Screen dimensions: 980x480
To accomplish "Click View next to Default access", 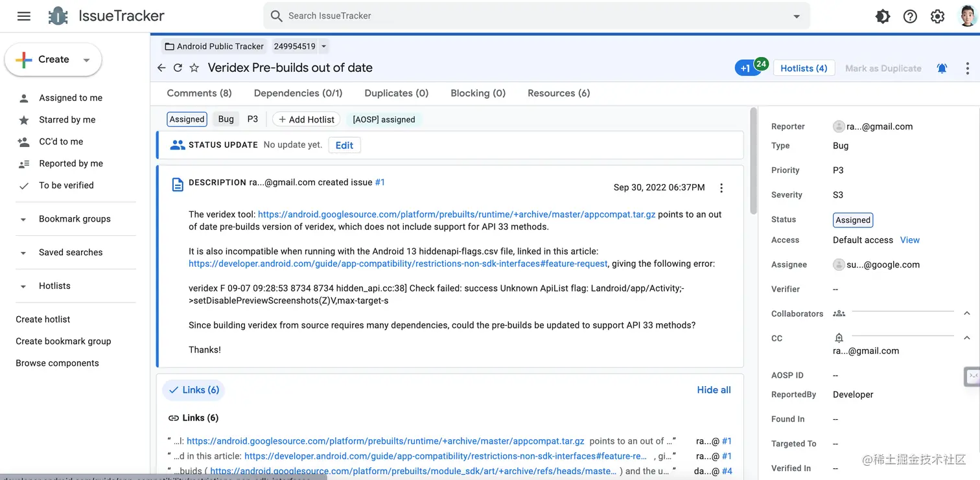I will 910,240.
